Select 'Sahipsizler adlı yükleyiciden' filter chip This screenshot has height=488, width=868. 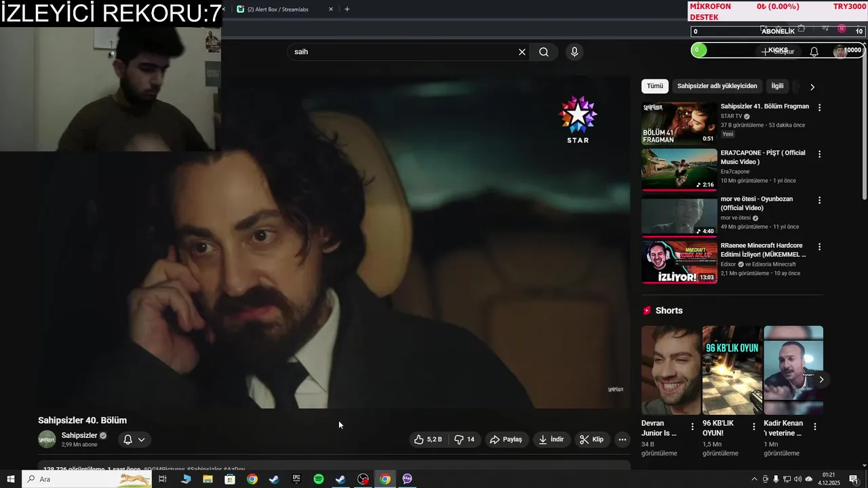tap(717, 86)
